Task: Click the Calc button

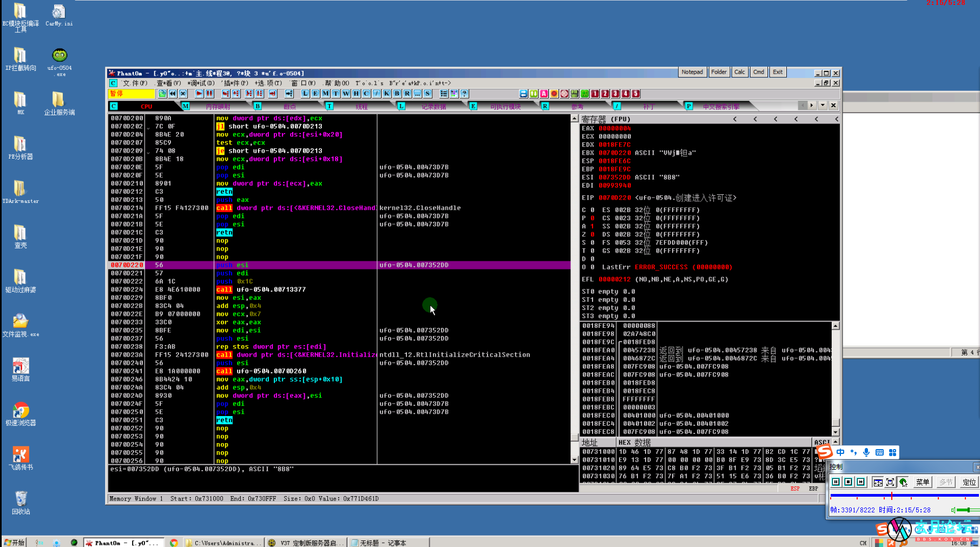Action: click(740, 72)
